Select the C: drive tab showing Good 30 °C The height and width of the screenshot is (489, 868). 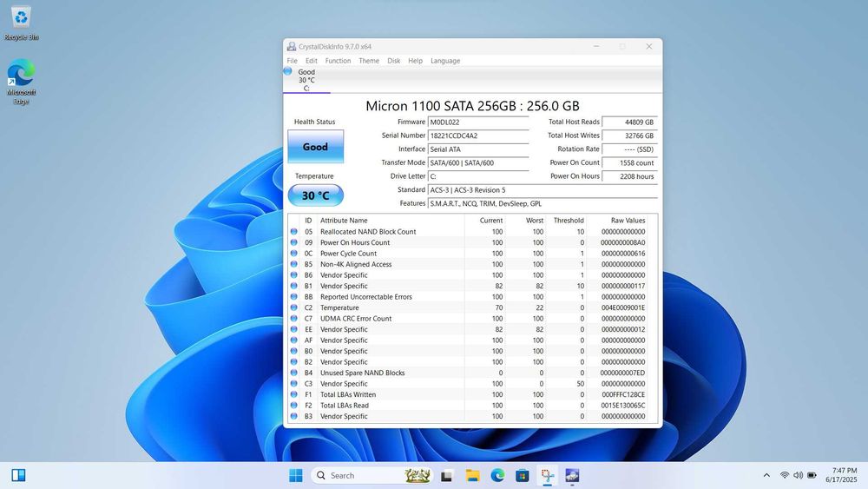pyautogui.click(x=306, y=80)
